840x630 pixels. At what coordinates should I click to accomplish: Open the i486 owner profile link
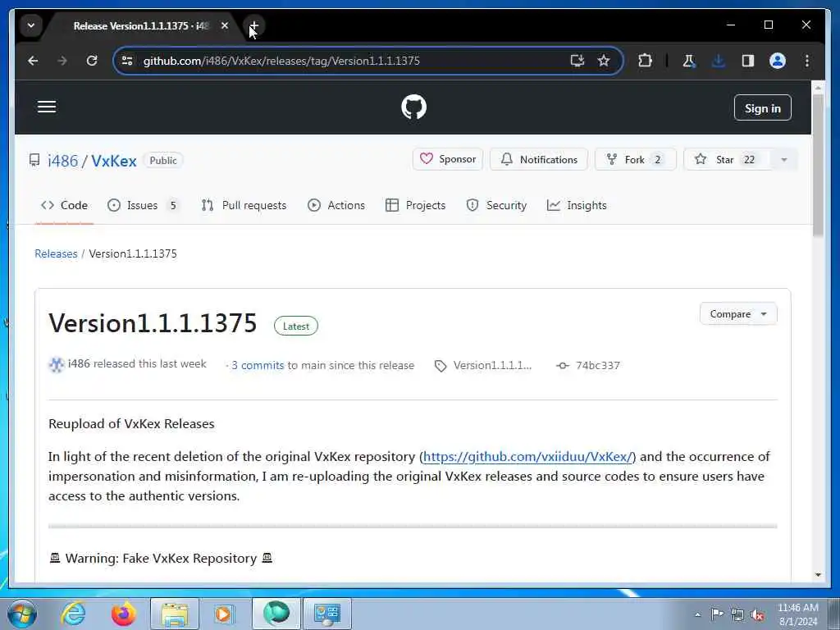(62, 161)
